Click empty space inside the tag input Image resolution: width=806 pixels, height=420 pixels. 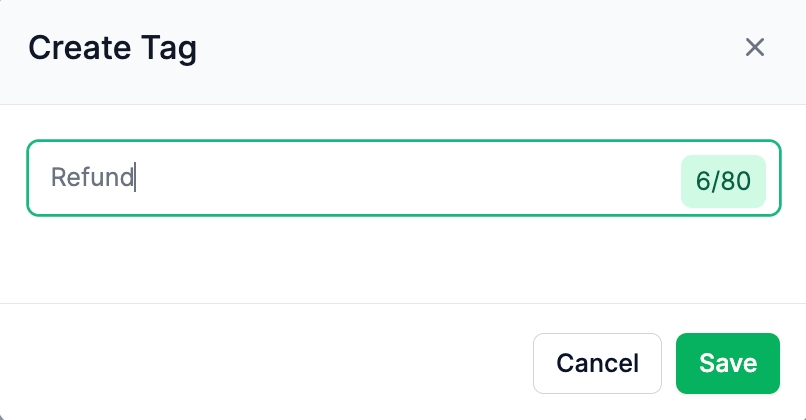coord(400,178)
